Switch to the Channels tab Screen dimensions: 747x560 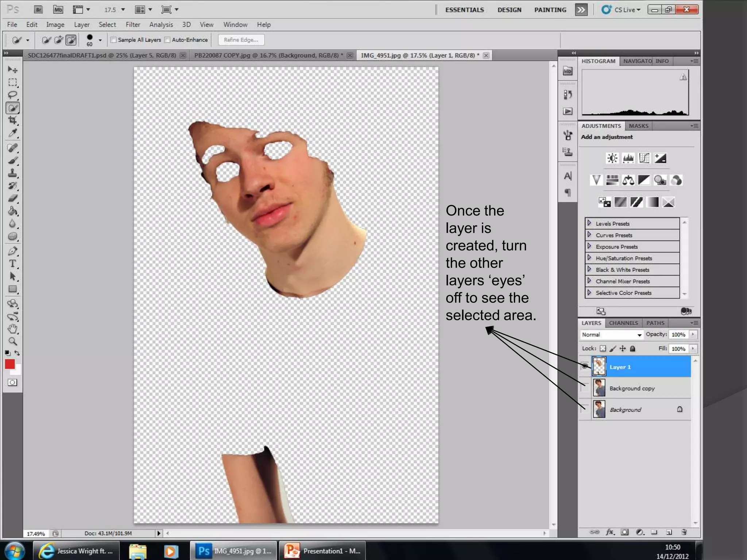pyautogui.click(x=623, y=323)
